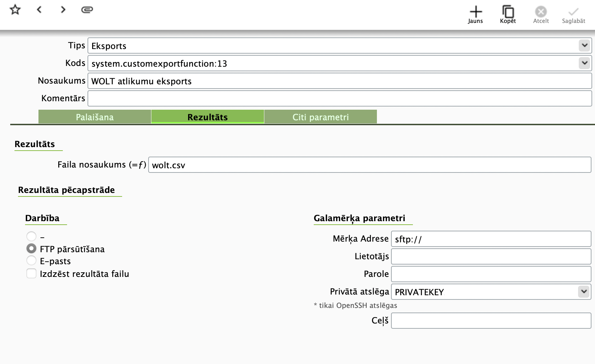Select the E-pasts radio option
This screenshot has height=364, width=595.
click(x=31, y=261)
